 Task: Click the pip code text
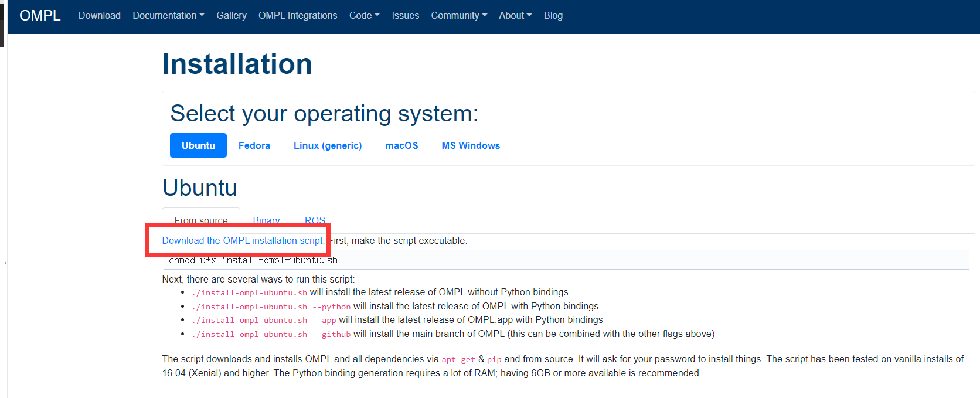click(x=494, y=359)
